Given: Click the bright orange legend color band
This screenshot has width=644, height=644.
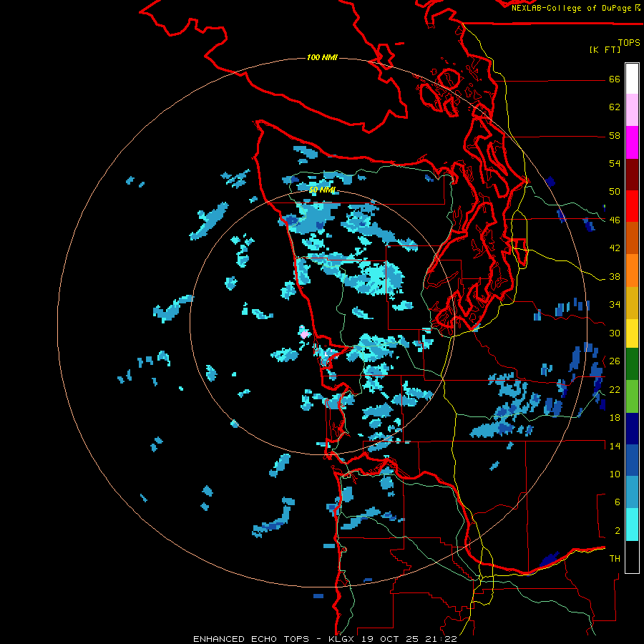Looking at the screenshot, I should click(x=632, y=270).
